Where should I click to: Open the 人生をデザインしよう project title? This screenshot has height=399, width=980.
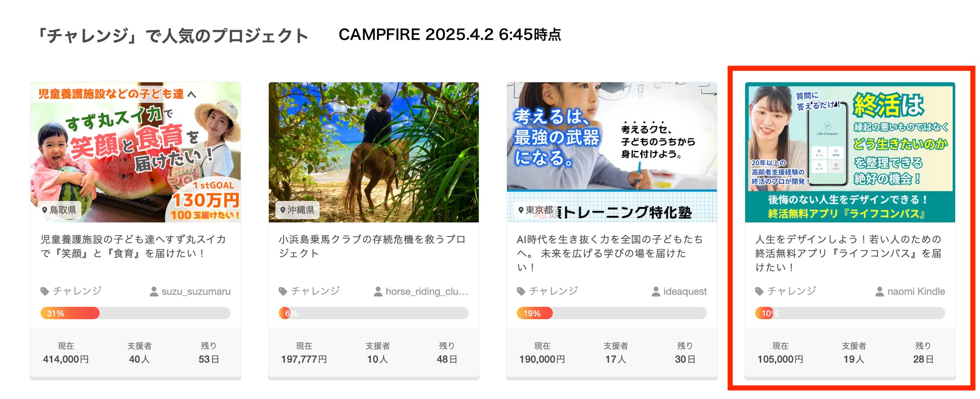point(849,253)
